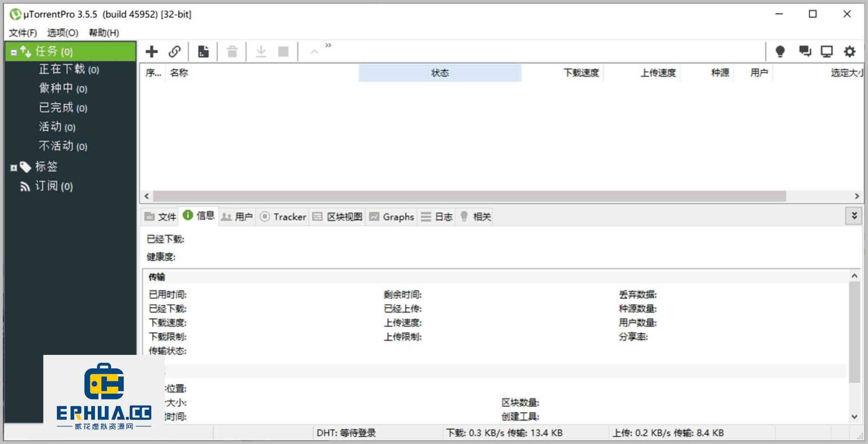Click the remote access monitor icon

(x=826, y=51)
